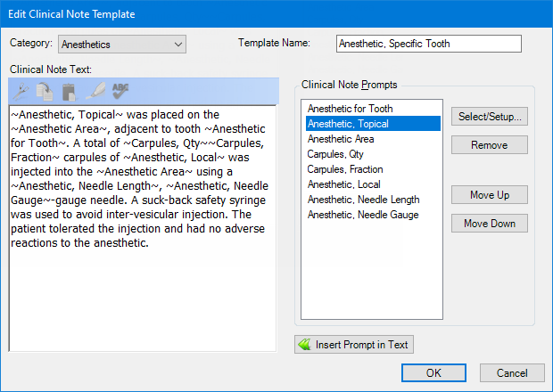Click the Copy icon in the toolbar
Image resolution: width=553 pixels, height=392 pixels.
point(45,90)
